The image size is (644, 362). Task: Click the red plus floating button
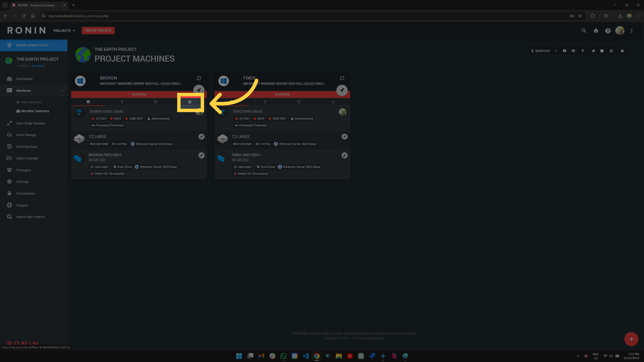click(631, 339)
